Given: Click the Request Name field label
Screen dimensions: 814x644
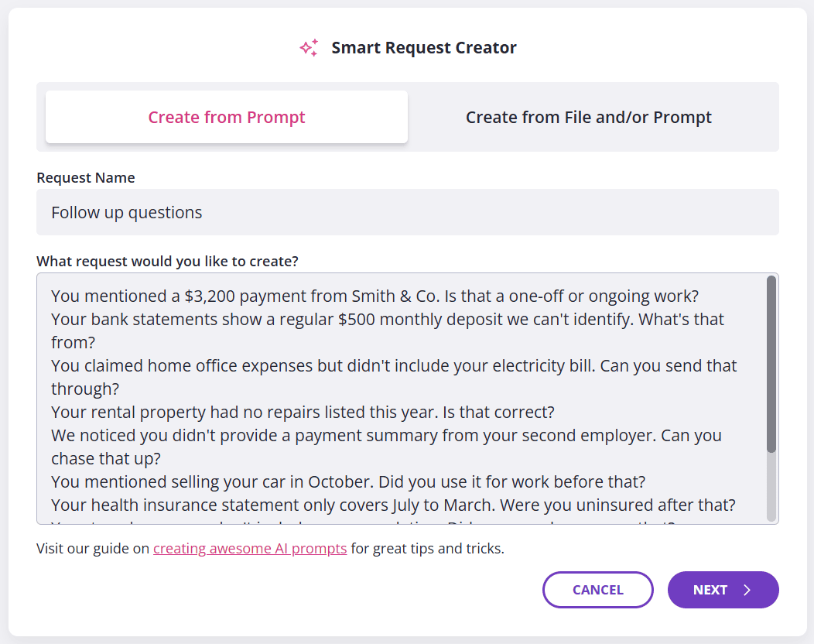Looking at the screenshot, I should coord(86,177).
